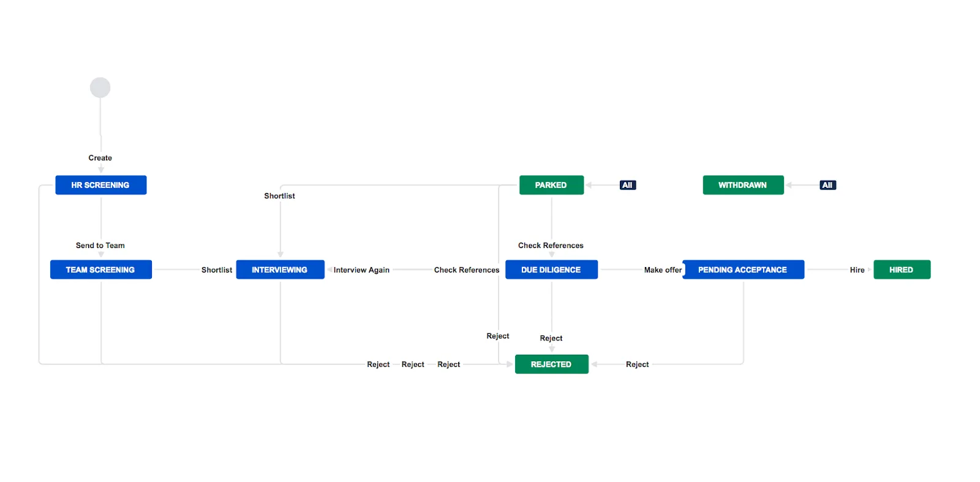Select Reject transition from PENDING ACCEPTANCE
This screenshot has height=482, width=980.
point(637,364)
